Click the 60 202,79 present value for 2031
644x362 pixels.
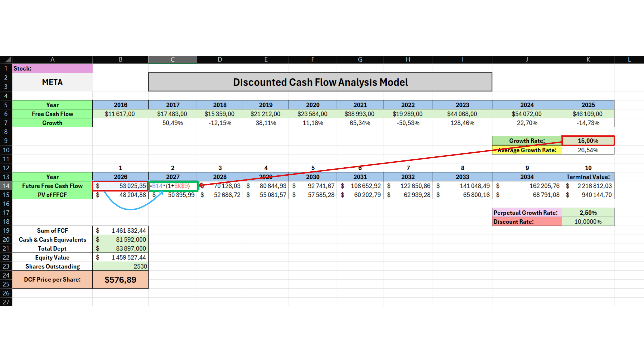click(x=360, y=195)
